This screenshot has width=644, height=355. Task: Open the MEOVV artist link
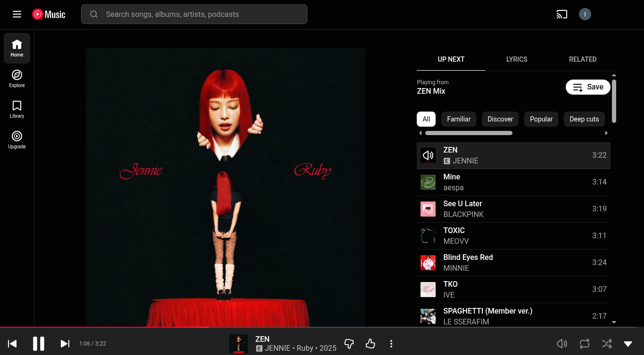[x=456, y=242]
